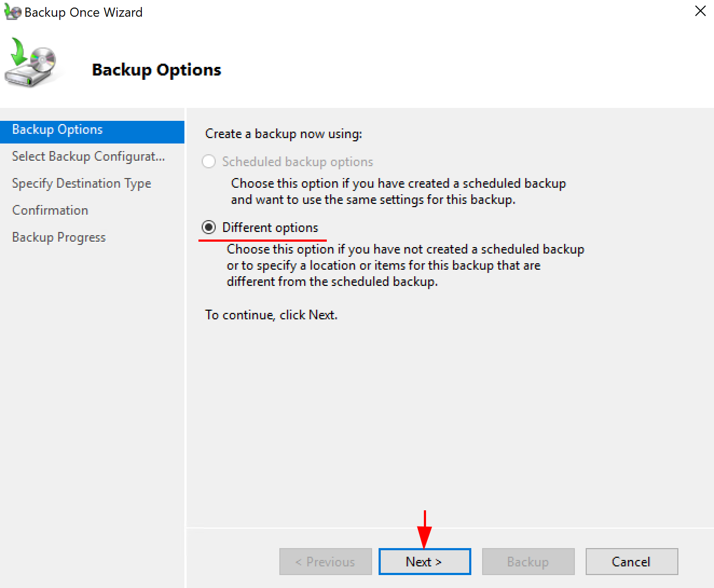Click the Backup Options heading text

[x=156, y=69]
